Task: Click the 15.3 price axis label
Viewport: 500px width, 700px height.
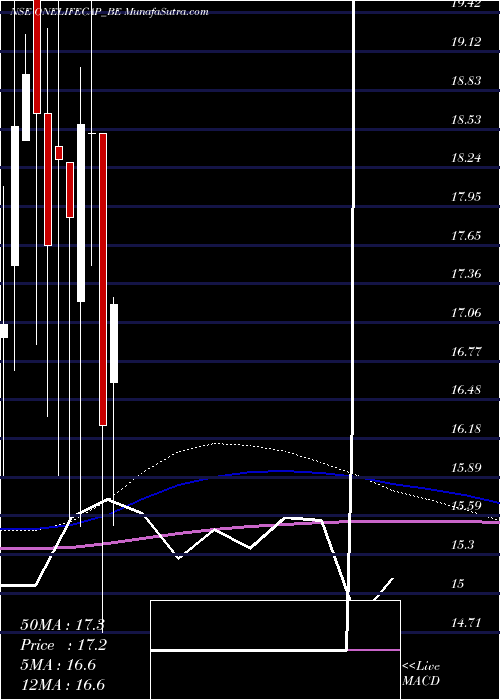Action: pyautogui.click(x=462, y=545)
